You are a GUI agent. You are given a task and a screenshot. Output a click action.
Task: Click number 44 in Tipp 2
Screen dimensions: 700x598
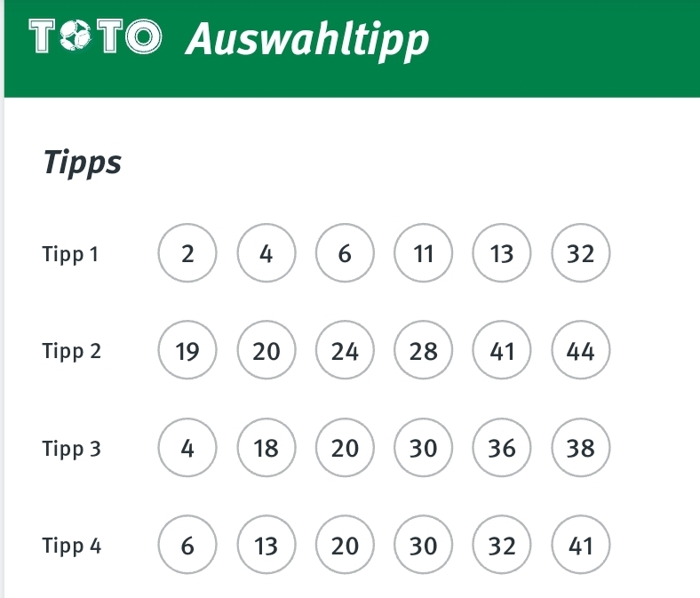pos(580,350)
